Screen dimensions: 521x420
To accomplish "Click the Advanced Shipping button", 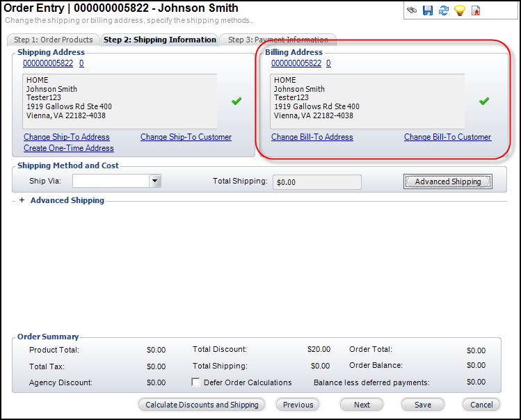I will pos(447,181).
